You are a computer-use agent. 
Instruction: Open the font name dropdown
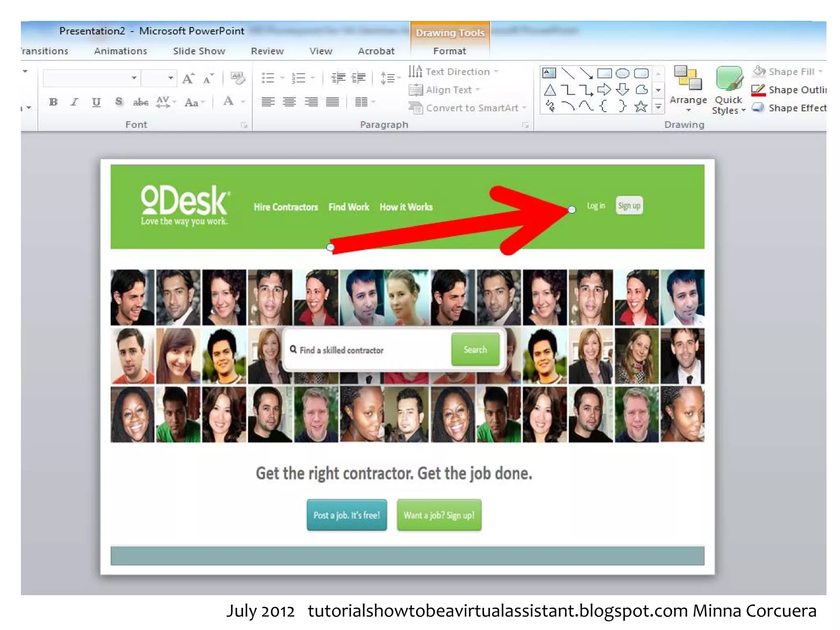(134, 78)
